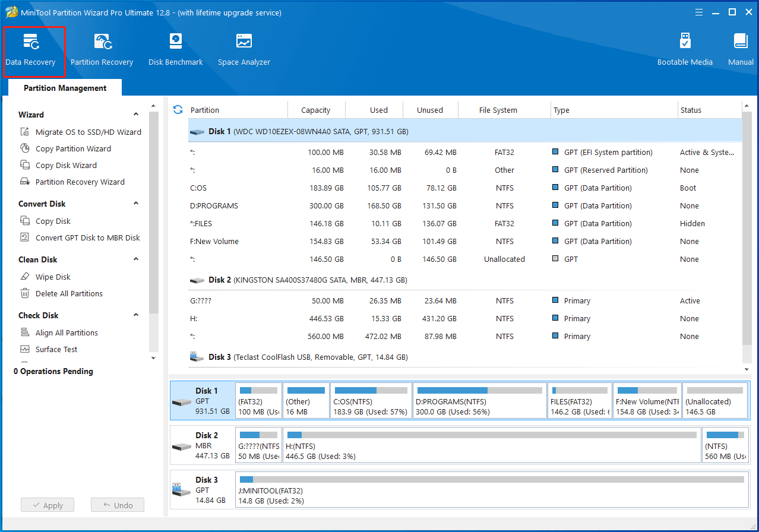Sort by the Partition column header
This screenshot has height=532, width=759.
(237, 110)
